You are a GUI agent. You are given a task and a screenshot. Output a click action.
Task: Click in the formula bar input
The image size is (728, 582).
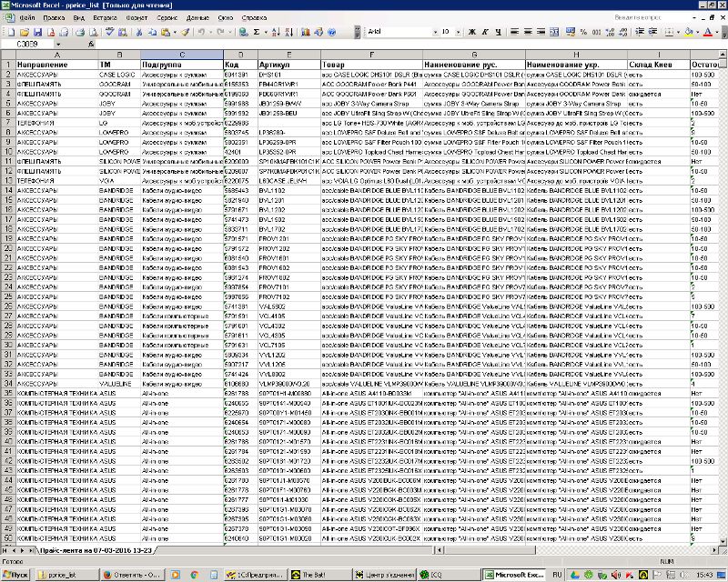411,44
